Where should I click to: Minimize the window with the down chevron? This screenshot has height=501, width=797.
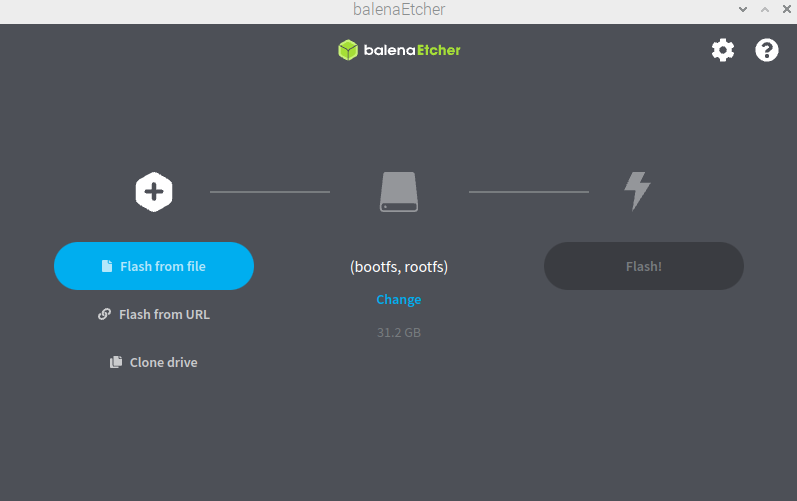(742, 9)
